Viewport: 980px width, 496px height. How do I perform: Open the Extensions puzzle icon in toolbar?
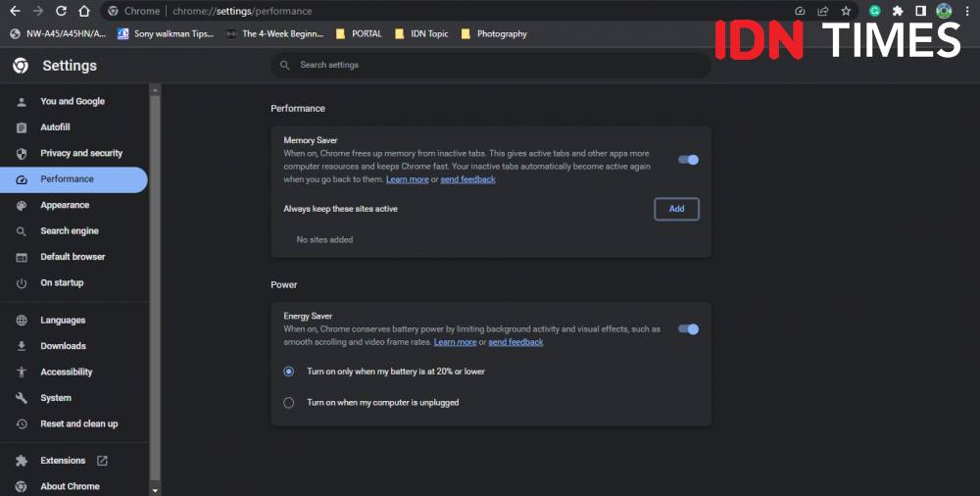(898, 11)
